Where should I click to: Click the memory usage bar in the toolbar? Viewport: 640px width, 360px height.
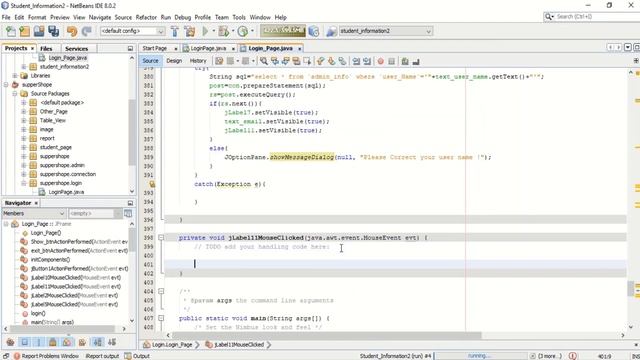click(x=282, y=31)
